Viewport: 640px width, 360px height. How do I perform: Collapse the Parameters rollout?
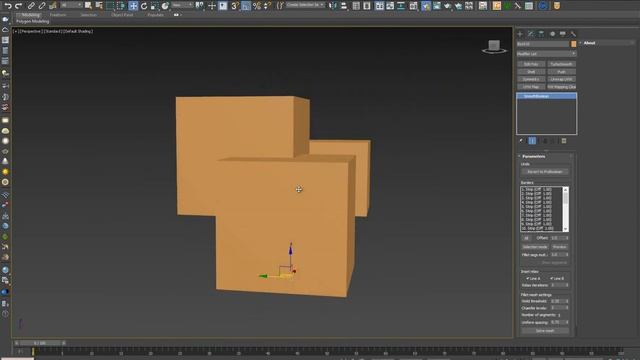coord(546,156)
